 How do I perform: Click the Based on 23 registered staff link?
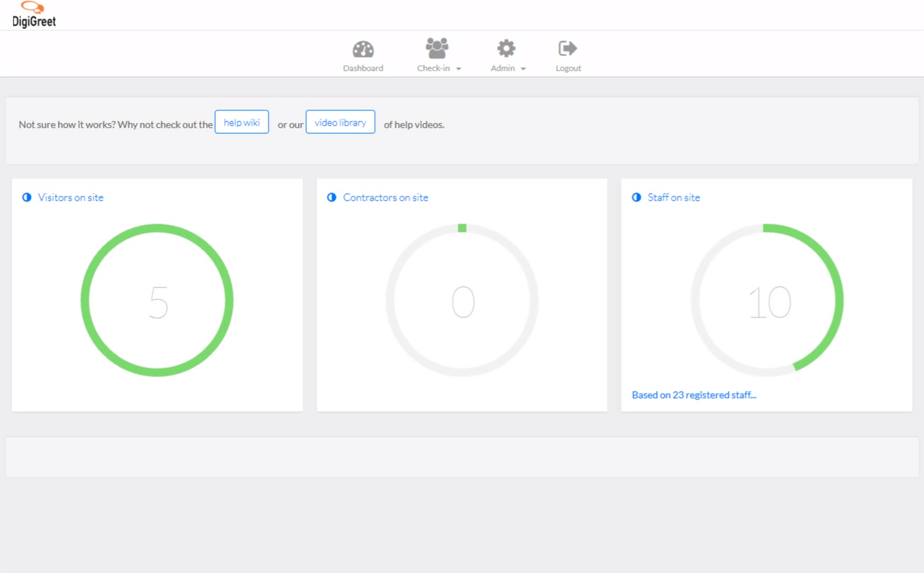coord(694,395)
